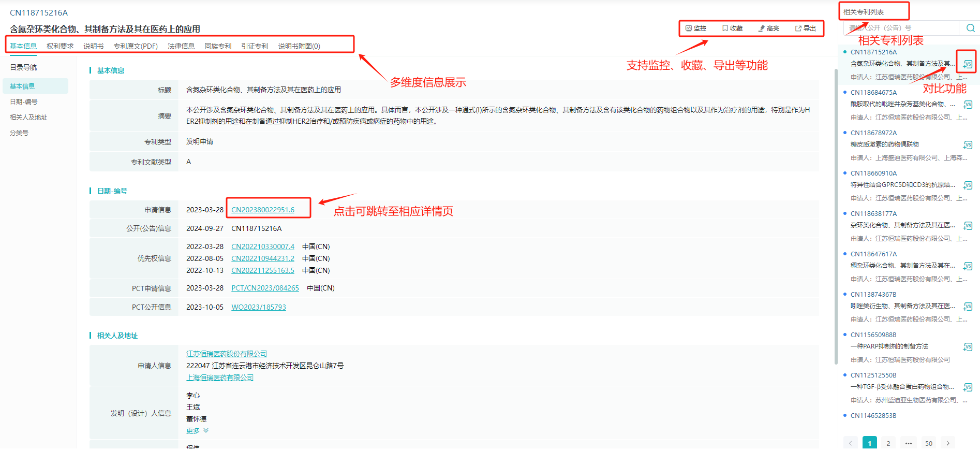Jump to page 50 of related patents
The width and height of the screenshot is (980, 450).
click(929, 443)
